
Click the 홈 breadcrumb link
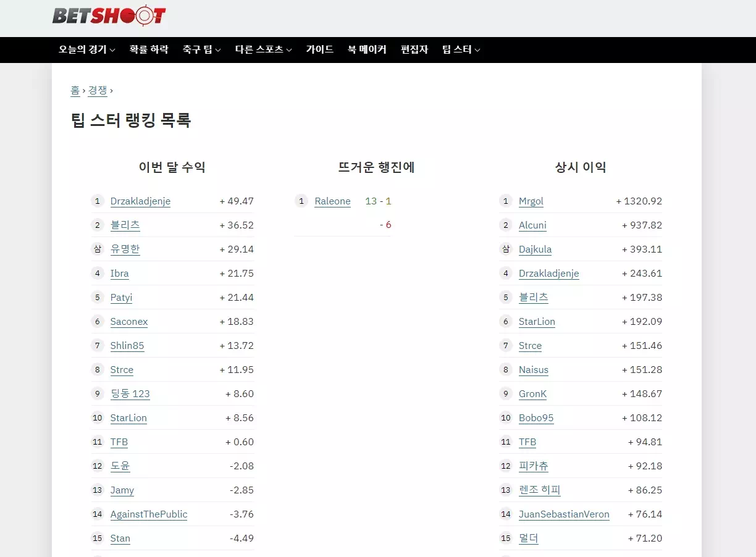[75, 90]
